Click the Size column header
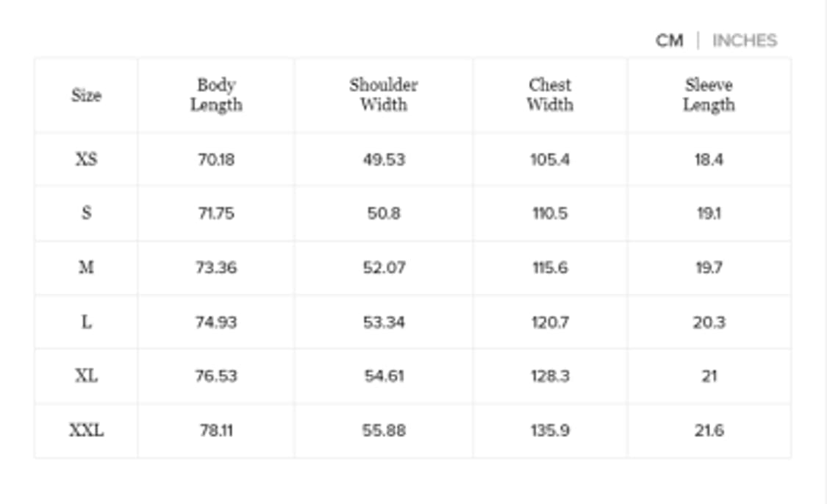The image size is (827, 504). tap(86, 96)
